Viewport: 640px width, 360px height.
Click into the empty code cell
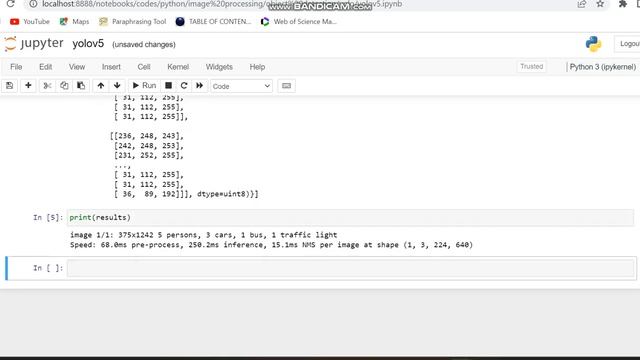point(350,268)
